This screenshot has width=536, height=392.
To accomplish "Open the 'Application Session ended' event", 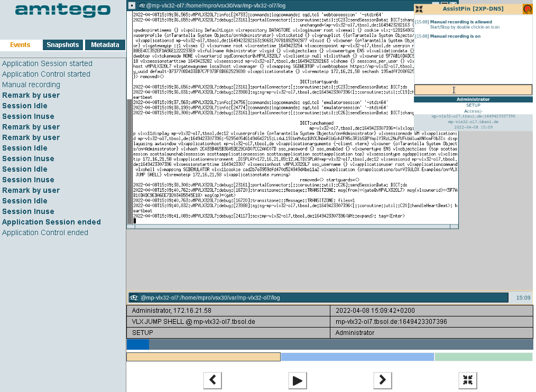I will click(x=51, y=222).
